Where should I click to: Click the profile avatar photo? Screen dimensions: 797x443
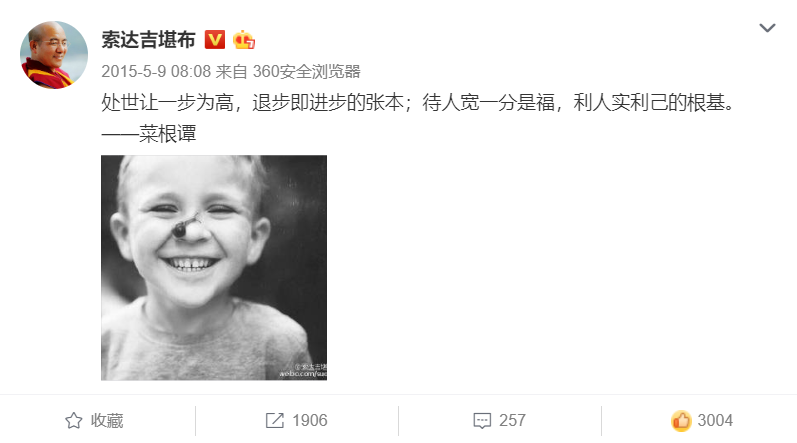coord(54,55)
